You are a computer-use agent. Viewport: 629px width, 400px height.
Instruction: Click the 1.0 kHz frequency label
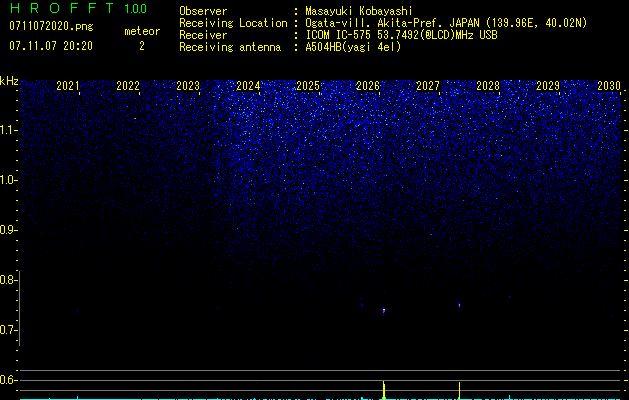point(8,180)
